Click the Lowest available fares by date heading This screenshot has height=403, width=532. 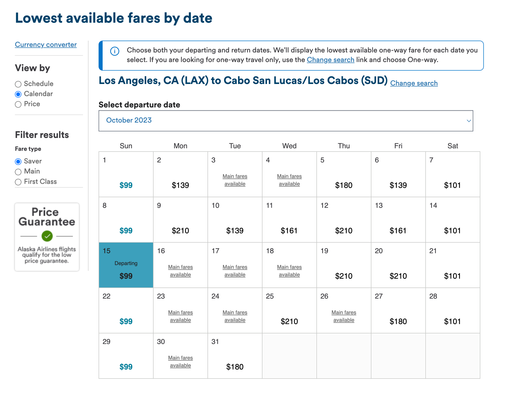[114, 18]
